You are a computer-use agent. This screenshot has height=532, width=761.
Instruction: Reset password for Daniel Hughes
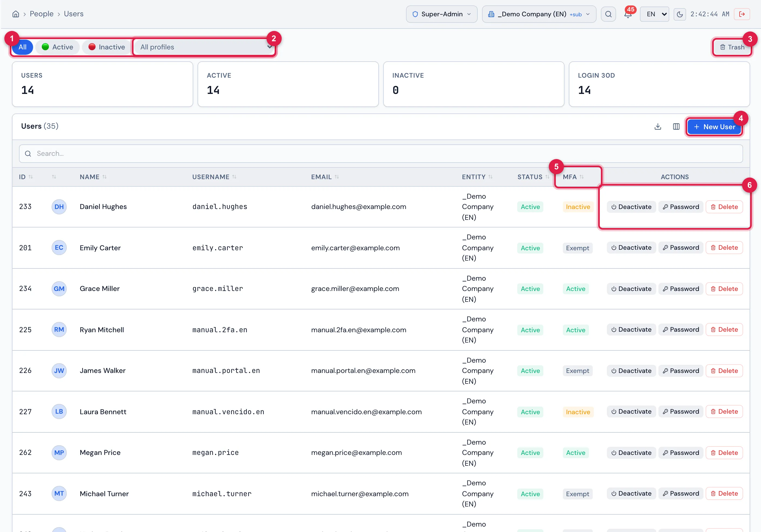(680, 207)
